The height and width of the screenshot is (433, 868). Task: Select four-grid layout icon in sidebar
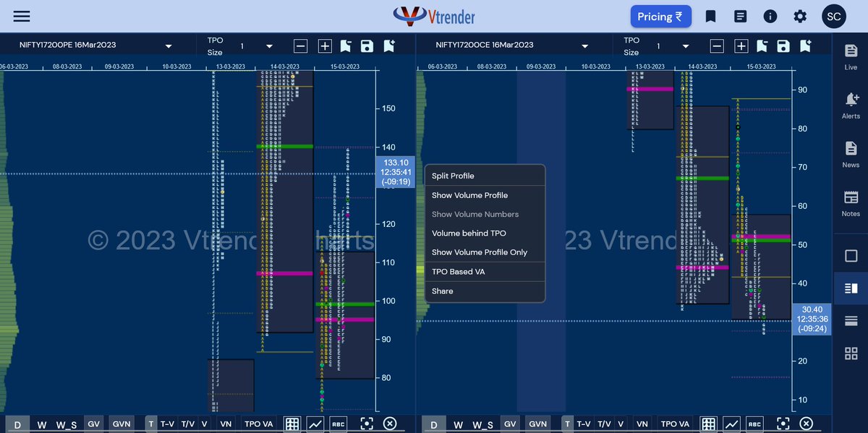pyautogui.click(x=851, y=353)
